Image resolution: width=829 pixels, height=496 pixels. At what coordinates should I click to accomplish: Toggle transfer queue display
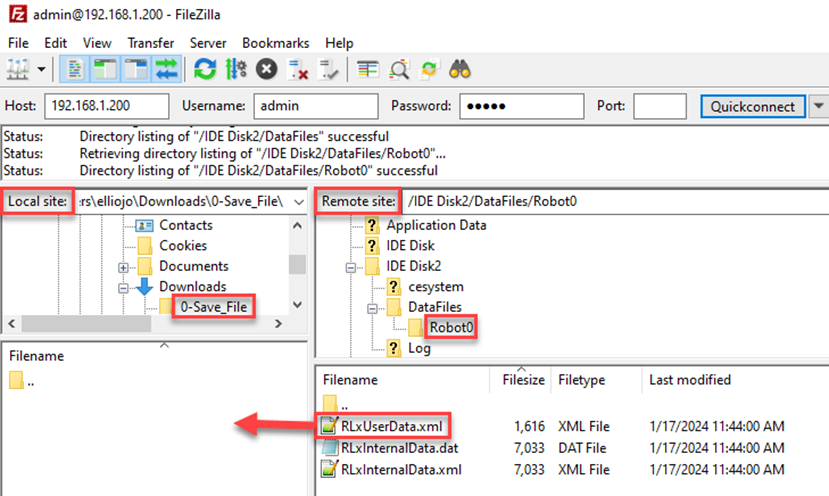click(x=166, y=69)
